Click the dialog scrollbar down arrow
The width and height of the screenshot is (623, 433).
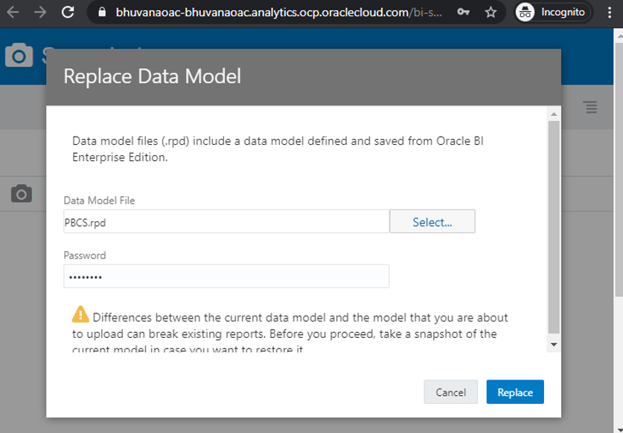554,344
